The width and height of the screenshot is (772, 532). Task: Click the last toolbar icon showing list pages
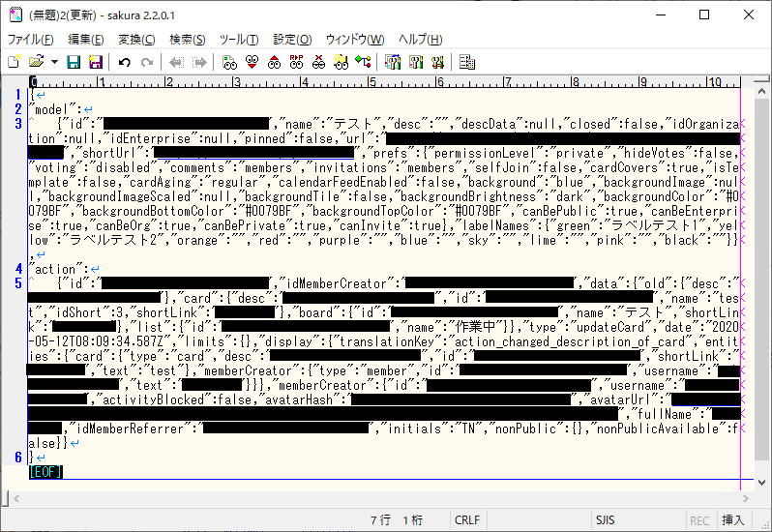tap(466, 62)
